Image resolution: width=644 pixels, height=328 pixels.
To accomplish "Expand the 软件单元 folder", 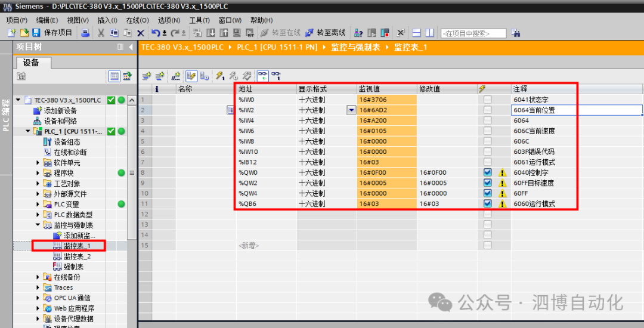I will click(38, 163).
